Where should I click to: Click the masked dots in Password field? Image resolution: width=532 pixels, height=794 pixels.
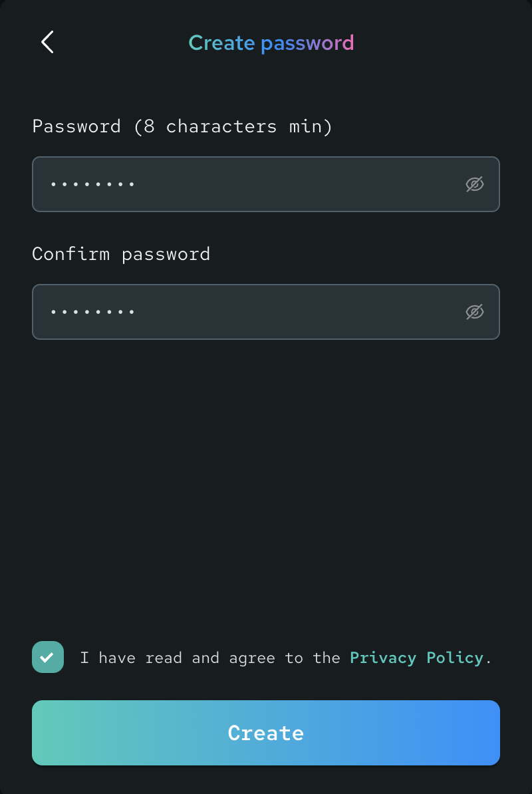pos(93,184)
